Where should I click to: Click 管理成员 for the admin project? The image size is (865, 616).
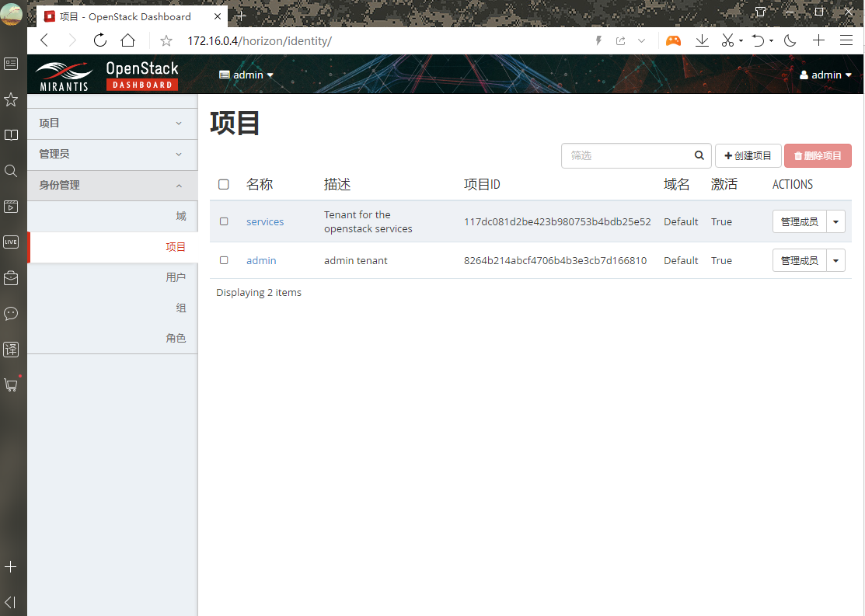(799, 260)
